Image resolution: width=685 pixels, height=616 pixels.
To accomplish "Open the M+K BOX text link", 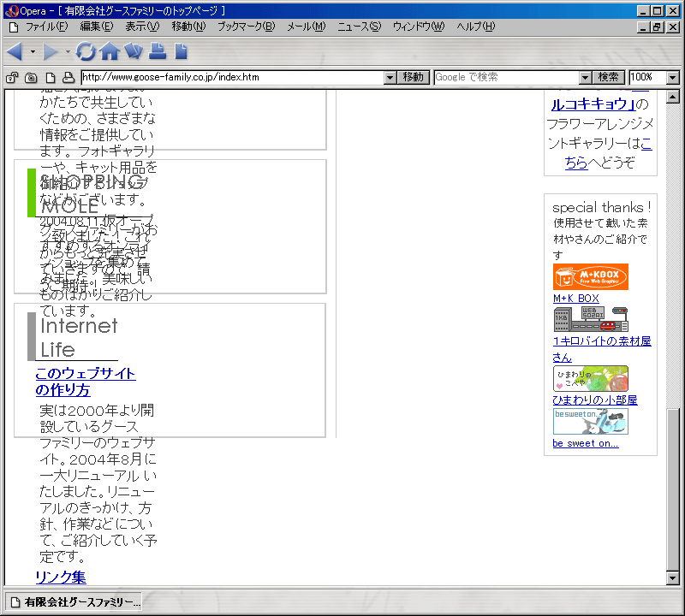I will click(x=575, y=299).
